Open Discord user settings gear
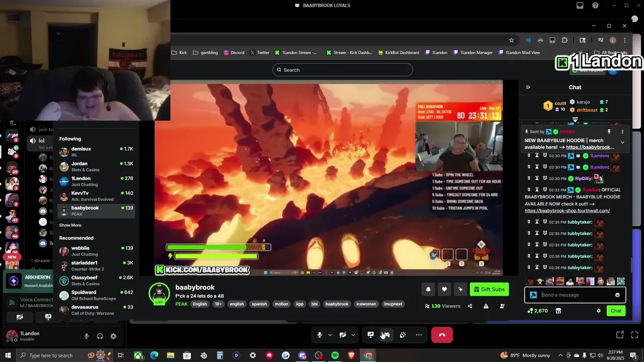The height and width of the screenshot is (362, 644). 113,336
